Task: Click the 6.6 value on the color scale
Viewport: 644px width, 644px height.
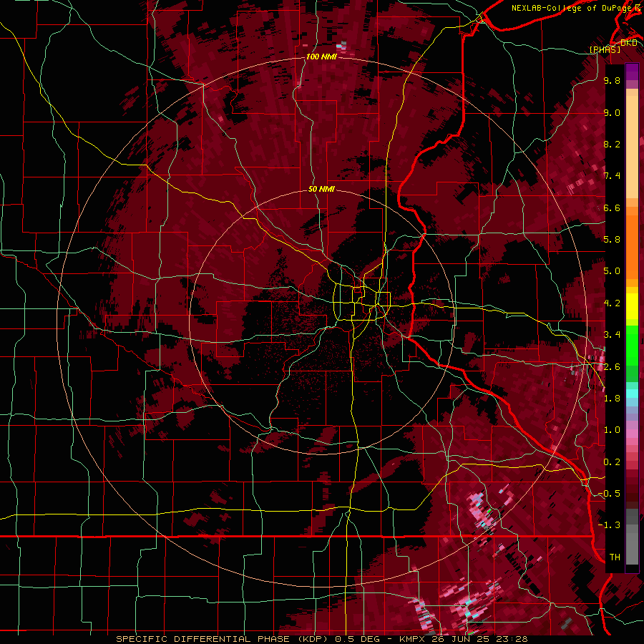Action: (612, 208)
